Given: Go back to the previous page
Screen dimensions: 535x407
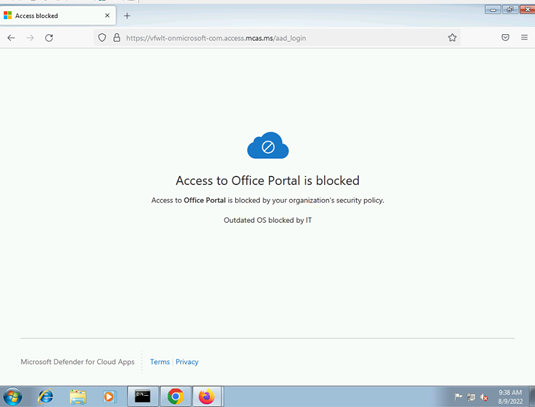Looking at the screenshot, I should point(11,38).
